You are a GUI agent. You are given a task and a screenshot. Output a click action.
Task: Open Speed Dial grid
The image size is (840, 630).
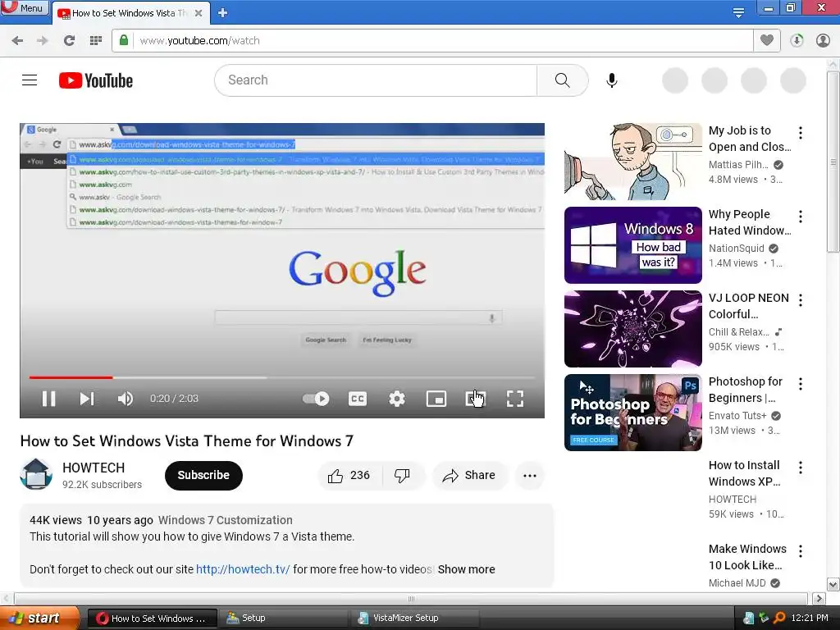click(96, 40)
